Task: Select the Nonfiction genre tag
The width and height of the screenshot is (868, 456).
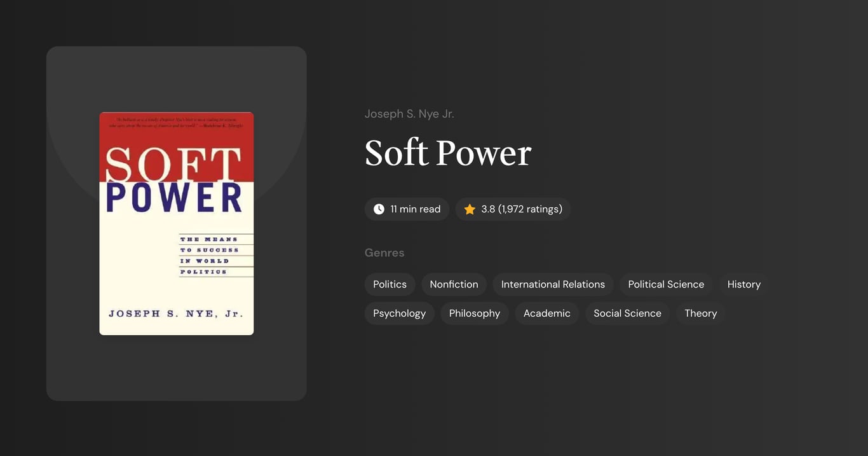Action: (454, 284)
